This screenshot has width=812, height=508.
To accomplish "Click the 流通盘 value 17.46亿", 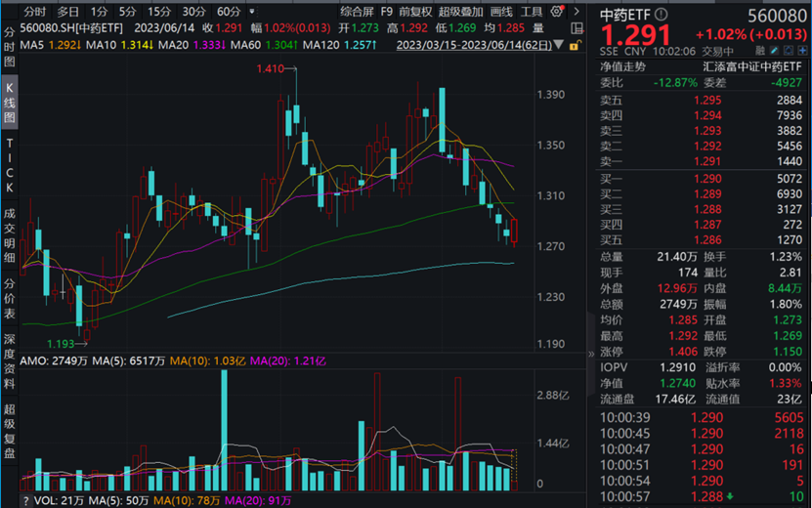I will pos(675,400).
